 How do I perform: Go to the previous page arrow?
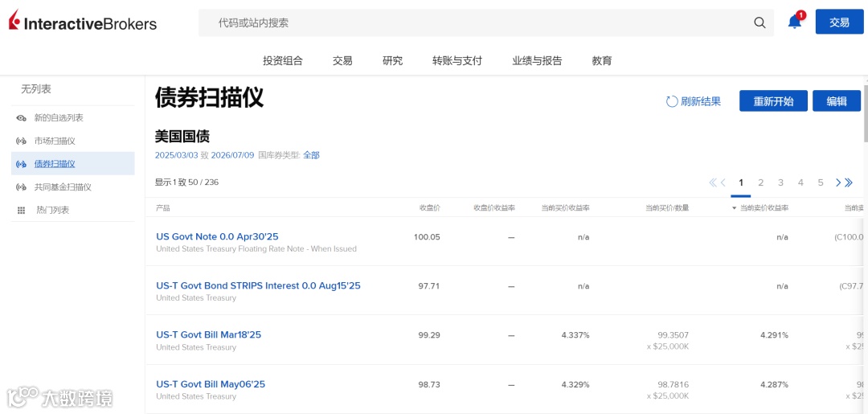coord(723,182)
